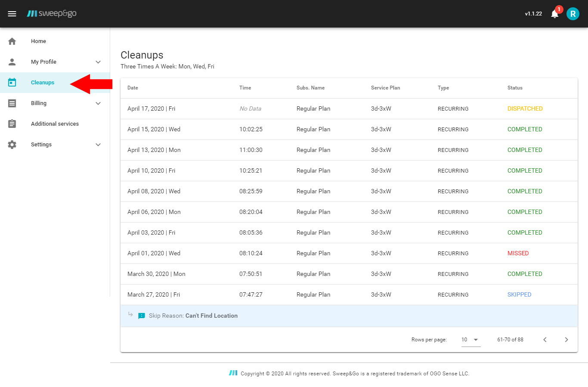Click the 08:25:59 time cell
588x387 pixels.
pos(251,191)
